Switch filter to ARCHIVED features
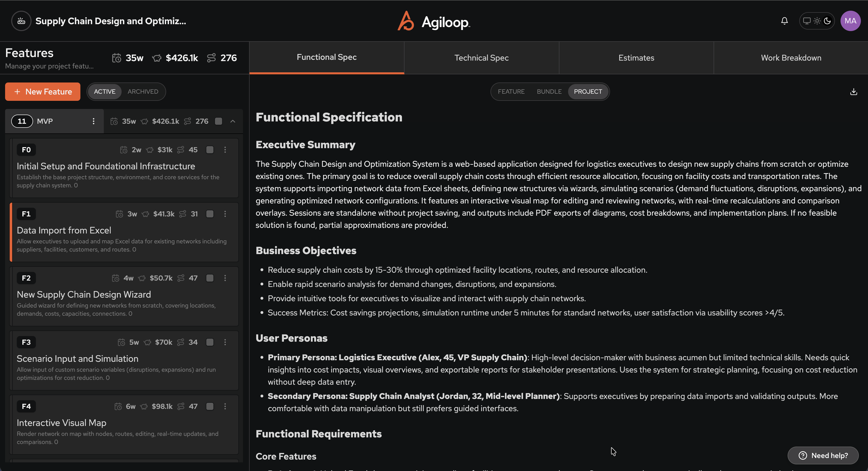 142,91
